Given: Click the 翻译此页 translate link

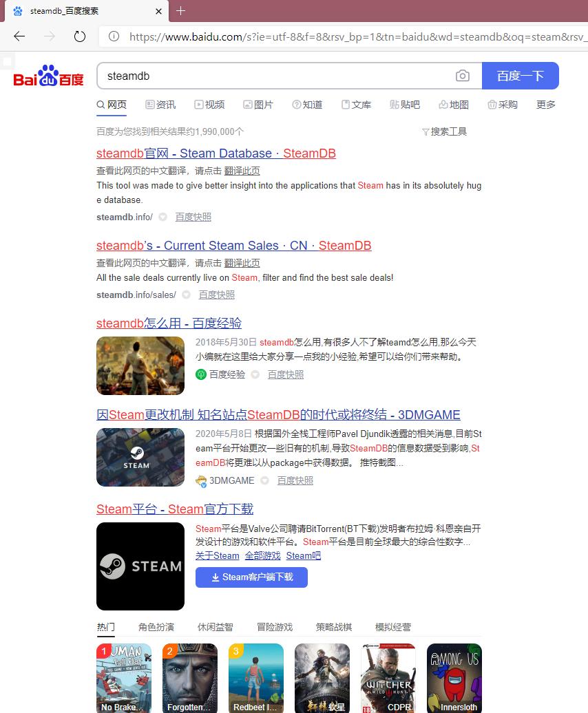Looking at the screenshot, I should pos(242,171).
